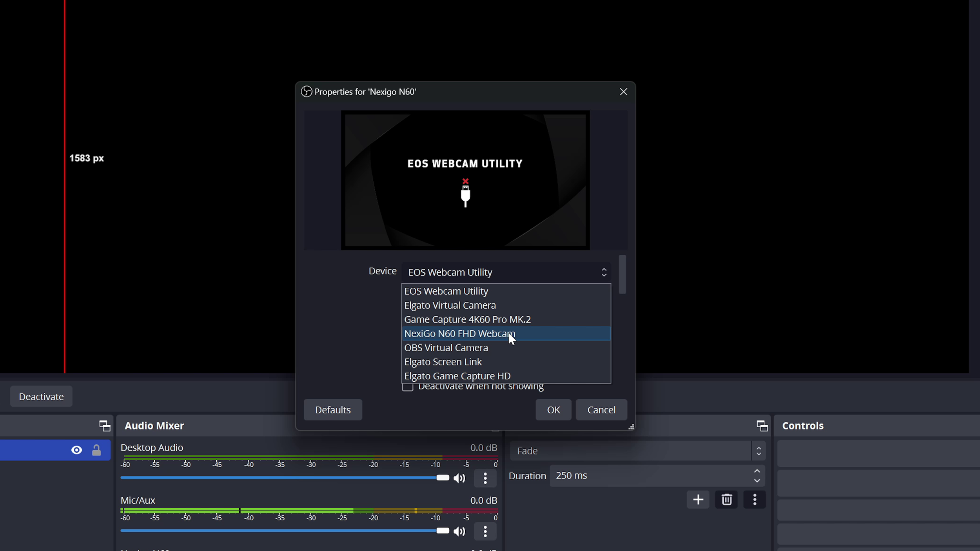Screen dimensions: 980x551
Task: Click the Deactivate button
Action: coord(41,396)
